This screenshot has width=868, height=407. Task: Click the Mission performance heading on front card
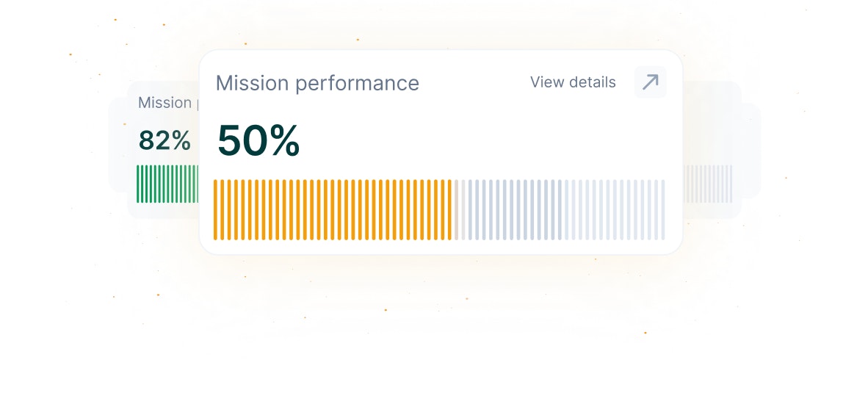tap(317, 83)
